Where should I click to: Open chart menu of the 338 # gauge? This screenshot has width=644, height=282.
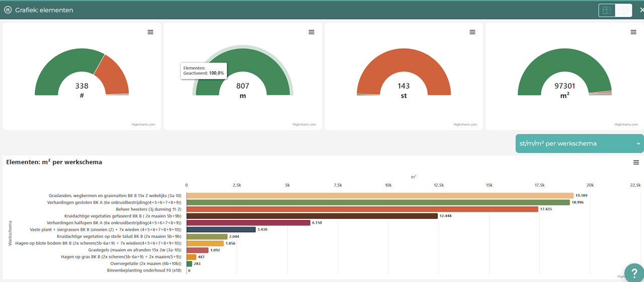coord(150,32)
